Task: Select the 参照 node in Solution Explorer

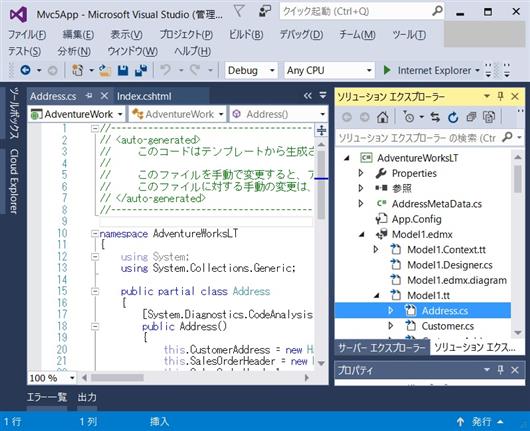Action: coord(402,188)
